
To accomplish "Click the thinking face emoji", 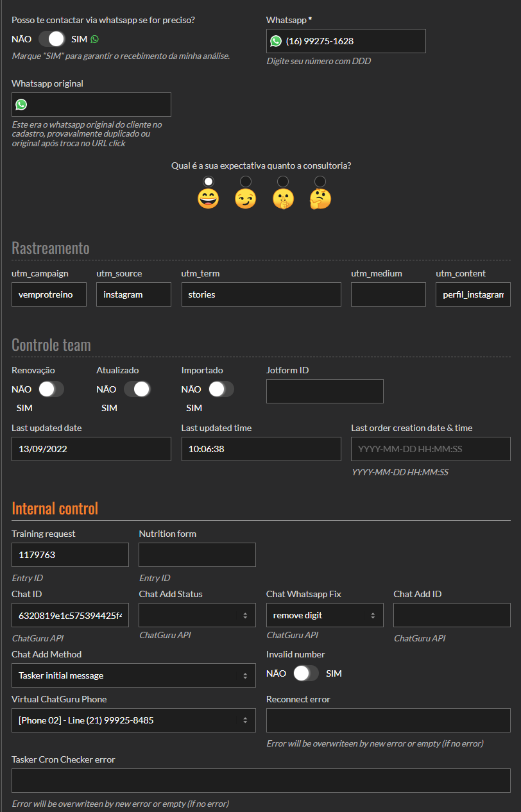I will click(320, 199).
